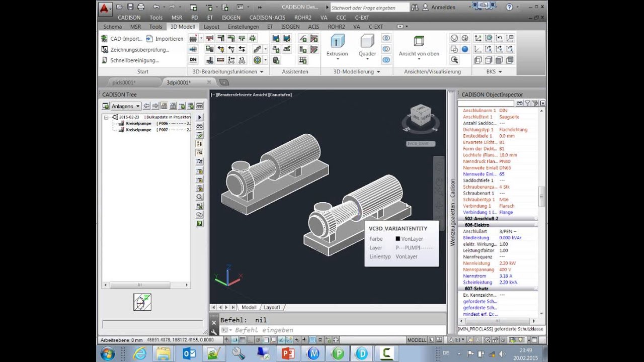The width and height of the screenshot is (644, 362).
Task: Click the Befehl eingeben command input
Action: [332, 330]
